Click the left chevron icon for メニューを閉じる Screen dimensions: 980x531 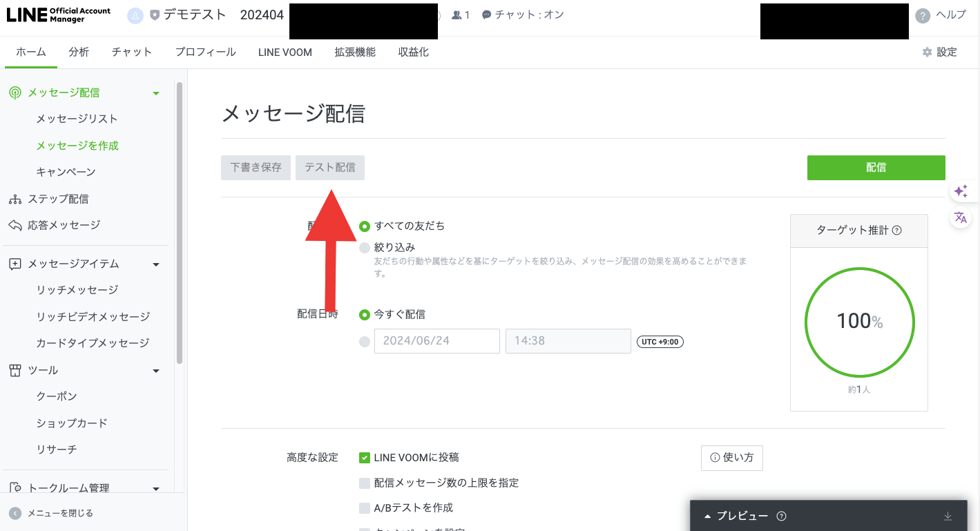(x=15, y=513)
